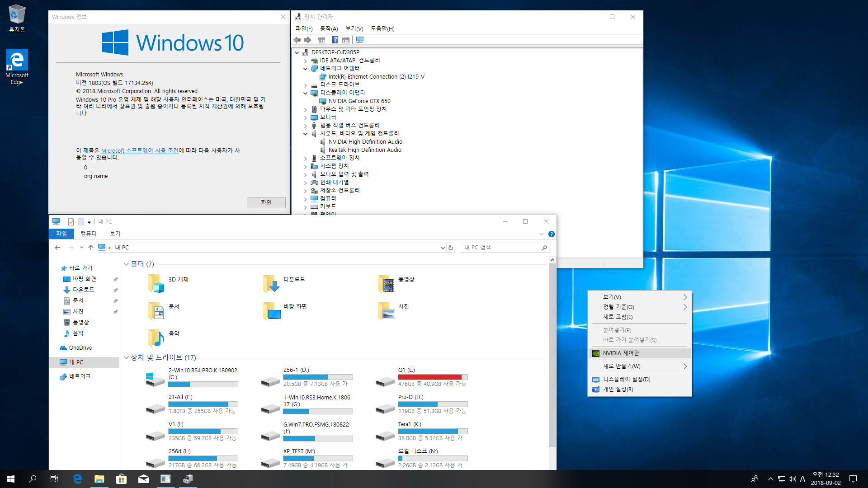Select the 256-1 (D:) drive
The width and height of the screenshot is (868, 488).
307,377
